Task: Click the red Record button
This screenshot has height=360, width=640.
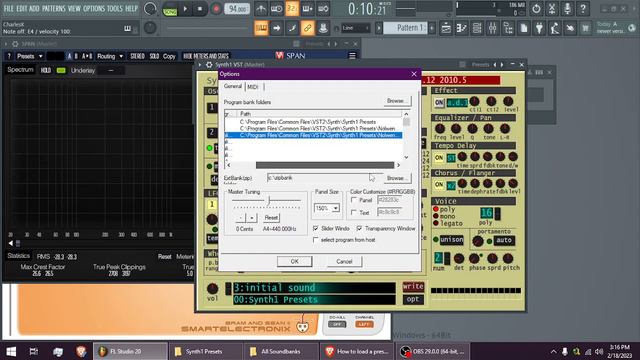Action: pos(216,9)
